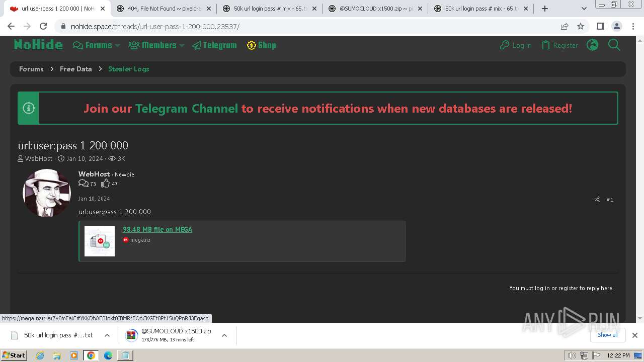Viewport: 644px width, 362px height.
Task: Go to Forums breadcrumb
Action: [31, 69]
